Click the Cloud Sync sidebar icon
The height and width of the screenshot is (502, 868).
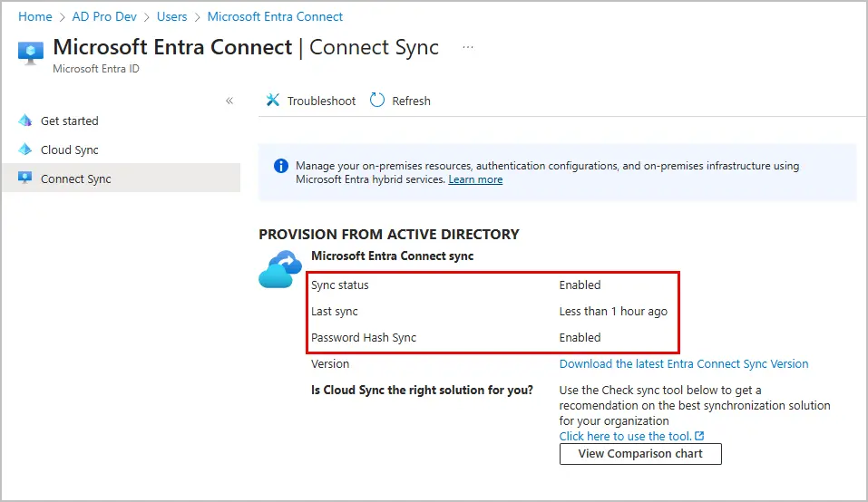point(24,150)
